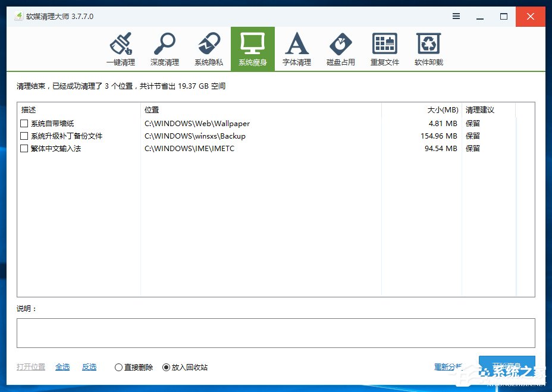
Task: Keep the 放入回收站 option selected
Action: tap(167, 367)
